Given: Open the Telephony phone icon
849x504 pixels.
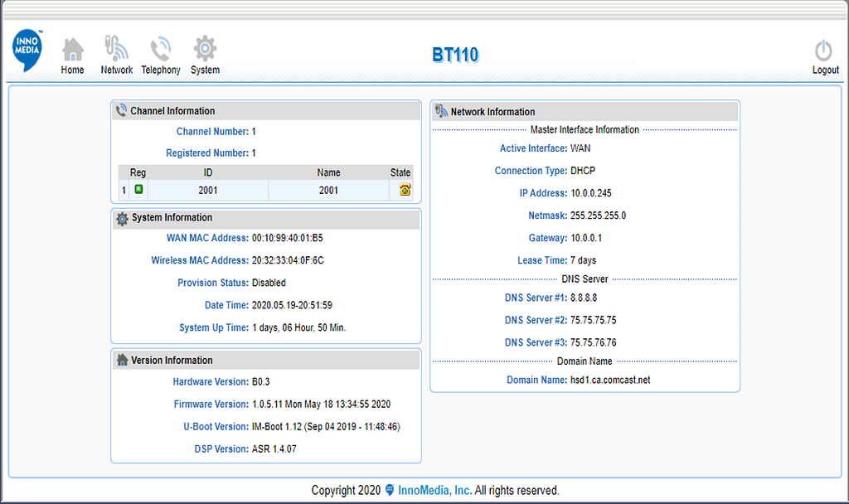Looking at the screenshot, I should (x=161, y=49).
